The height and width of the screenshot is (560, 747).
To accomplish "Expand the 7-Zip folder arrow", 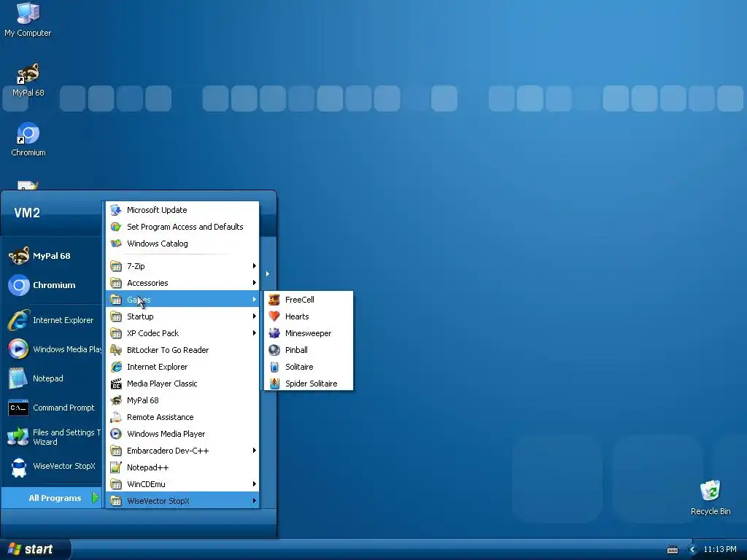I will pos(255,265).
